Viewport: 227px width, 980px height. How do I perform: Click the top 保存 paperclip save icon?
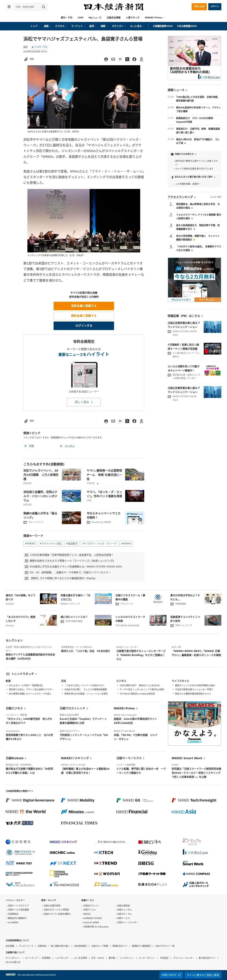(26, 59)
